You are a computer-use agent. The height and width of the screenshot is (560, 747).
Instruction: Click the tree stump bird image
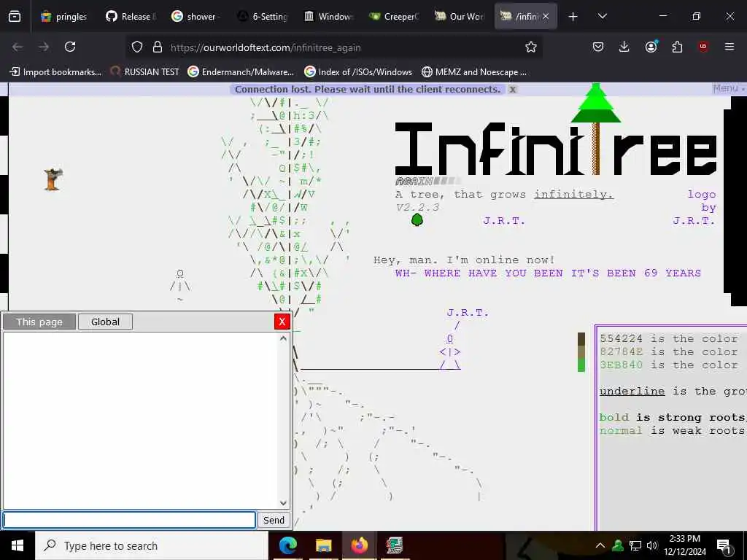pyautogui.click(x=53, y=179)
